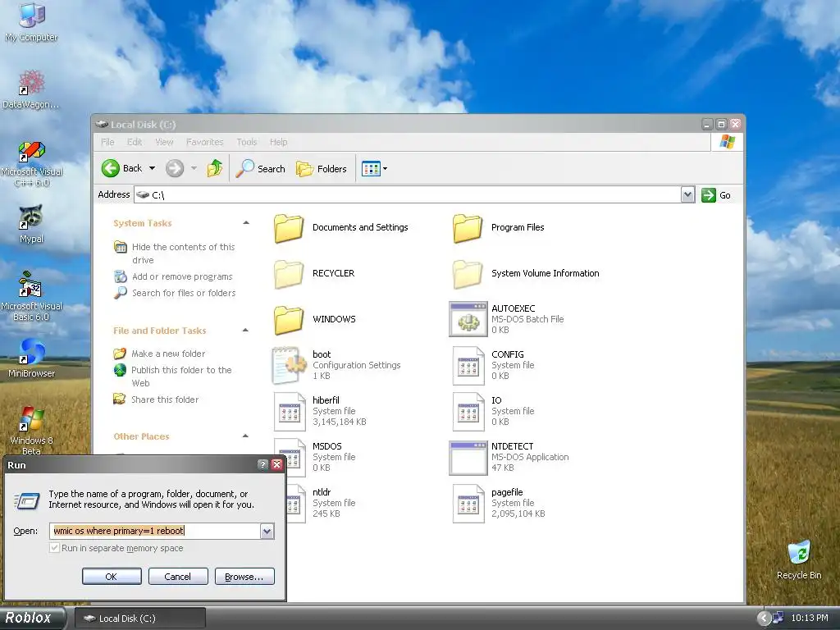Toggle Run in separate memory space checkbox
Screen dimensions: 840x630
point(54,547)
